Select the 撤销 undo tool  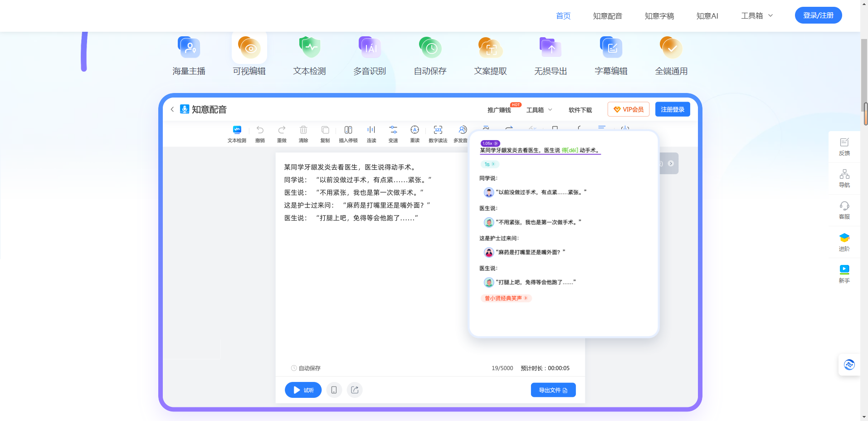(x=260, y=134)
